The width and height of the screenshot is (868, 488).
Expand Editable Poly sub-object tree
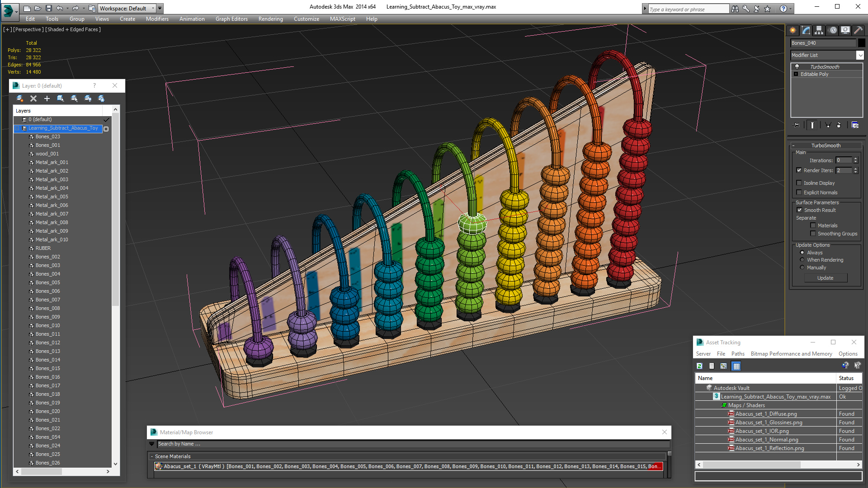point(796,74)
